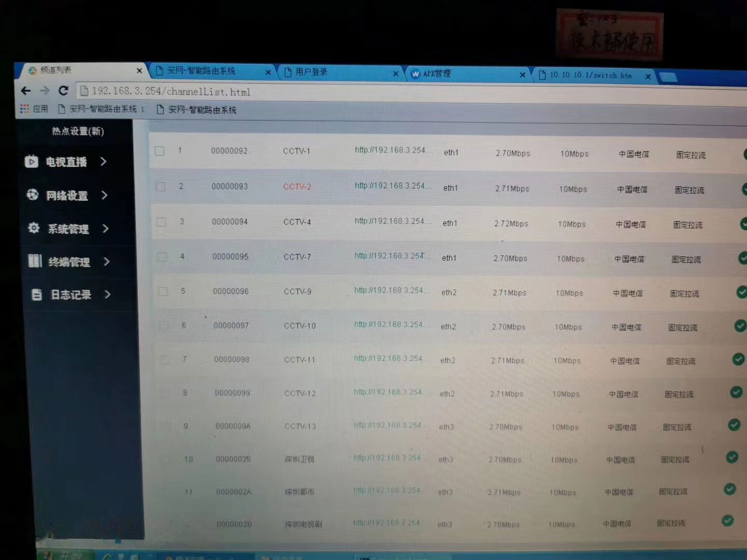Open the CCTV-1 stream URL link
Image resolution: width=747 pixels, height=560 pixels.
click(392, 150)
